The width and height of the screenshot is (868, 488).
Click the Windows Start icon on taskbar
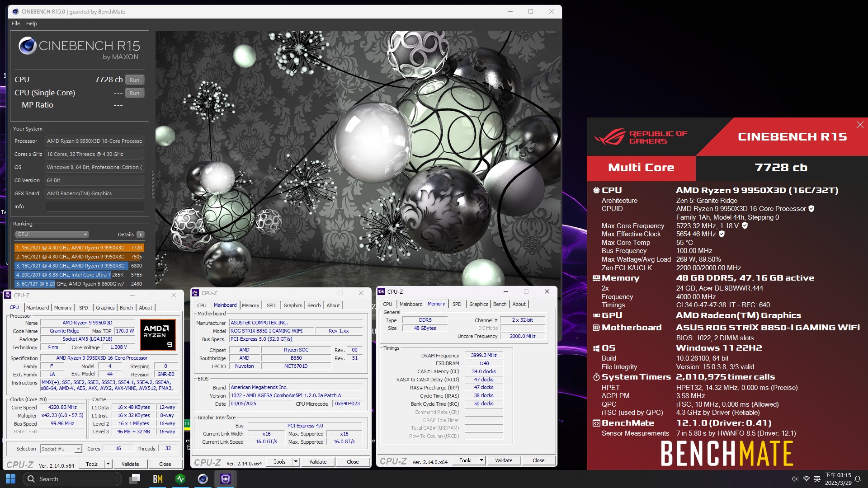tap(10, 479)
